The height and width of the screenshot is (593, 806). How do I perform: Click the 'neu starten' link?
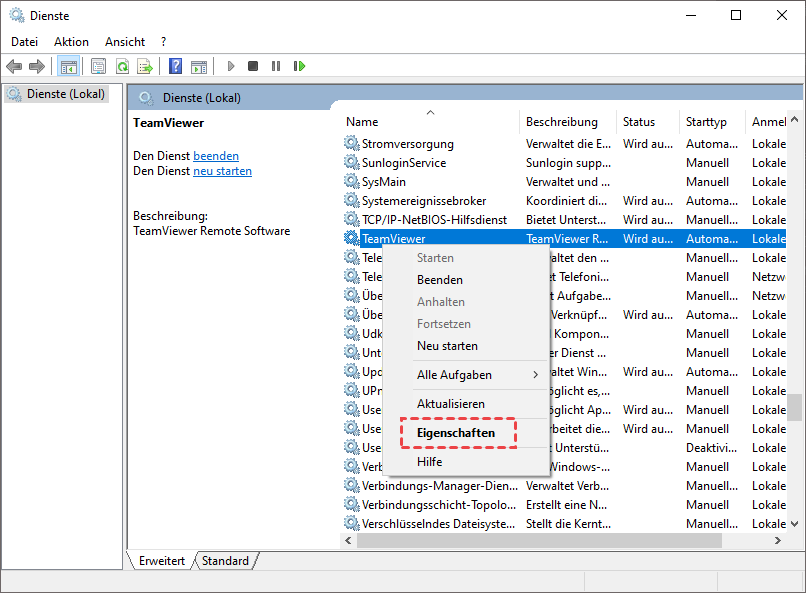pyautogui.click(x=222, y=171)
